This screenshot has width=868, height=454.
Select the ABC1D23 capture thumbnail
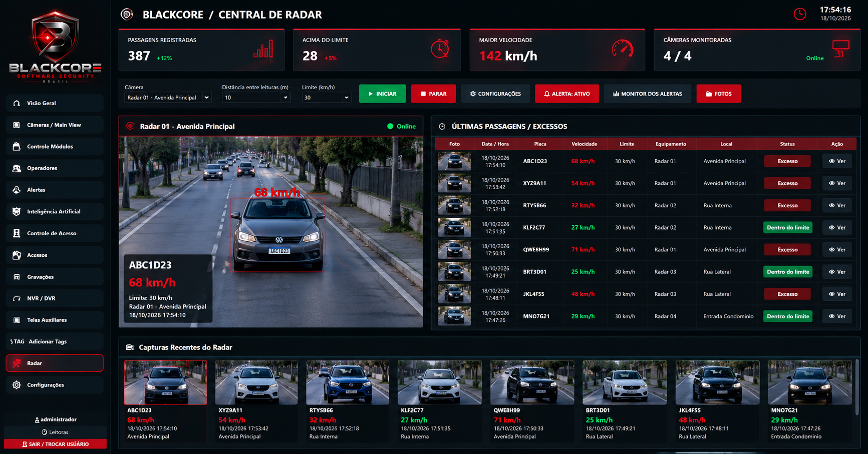coord(165,382)
